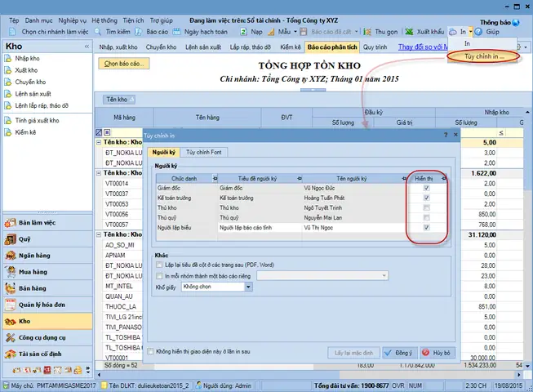533x392 pixels.
Task: Uncheck Hiển thị checkbox for Giám đốc row
Action: point(426,188)
